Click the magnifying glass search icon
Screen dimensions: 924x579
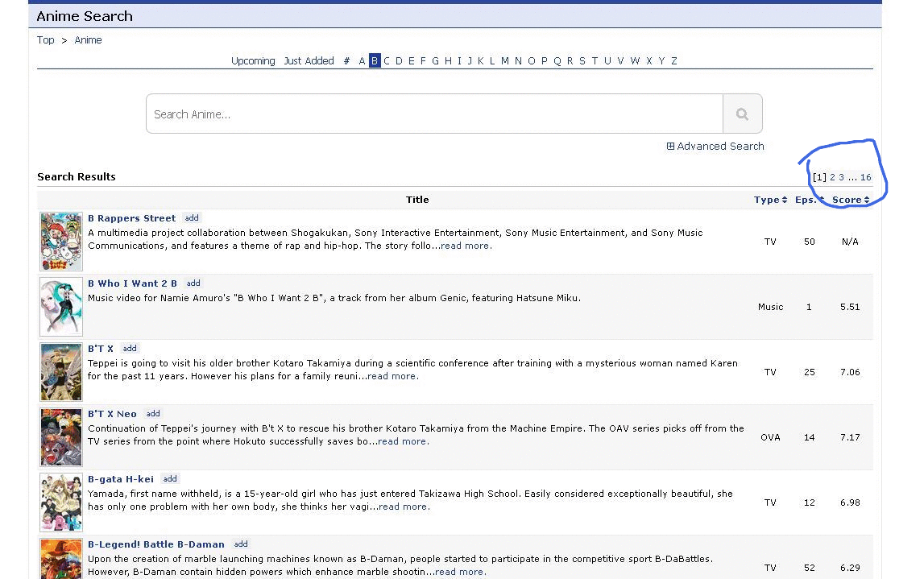click(742, 114)
